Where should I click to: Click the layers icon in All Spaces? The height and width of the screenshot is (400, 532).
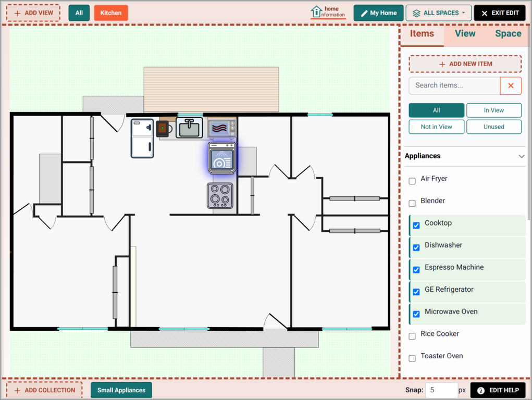[416, 13]
